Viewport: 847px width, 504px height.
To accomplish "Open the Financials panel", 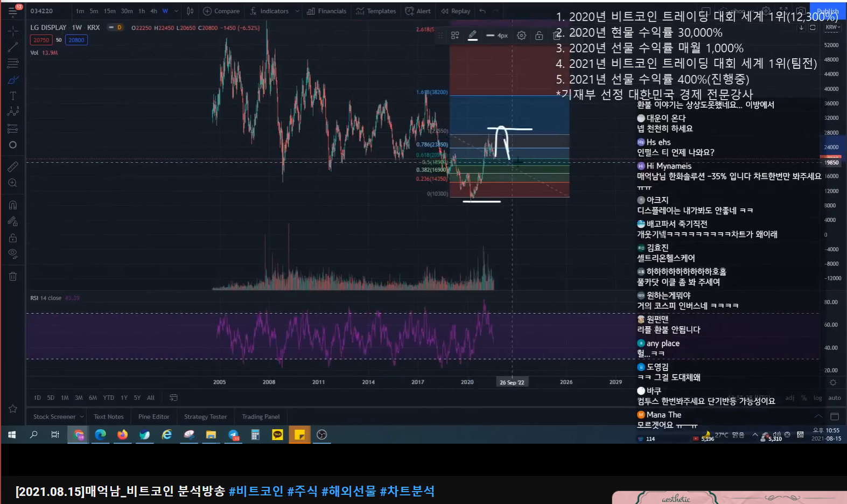I will click(x=327, y=11).
